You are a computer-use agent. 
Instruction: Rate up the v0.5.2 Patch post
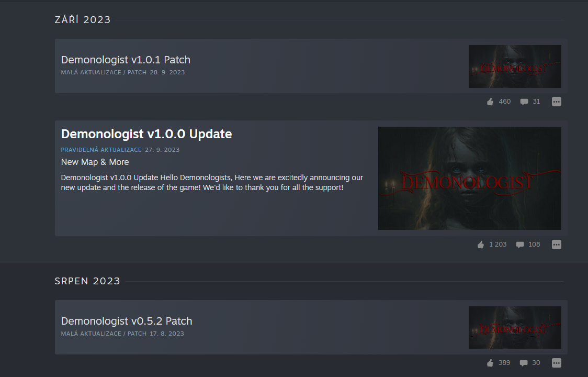tap(490, 363)
